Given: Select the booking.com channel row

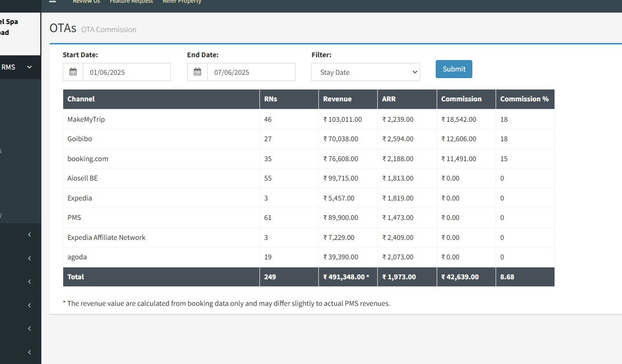Looking at the screenshot, I should click(x=309, y=158).
